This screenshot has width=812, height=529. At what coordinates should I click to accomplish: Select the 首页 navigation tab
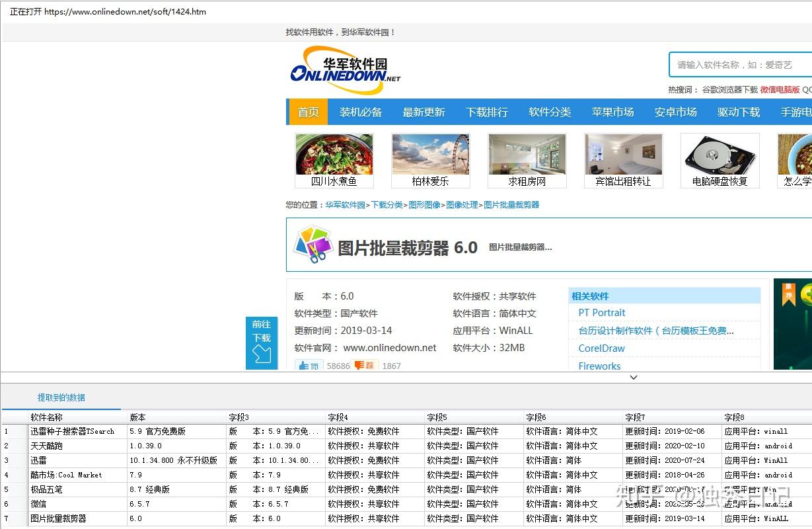pos(308,112)
